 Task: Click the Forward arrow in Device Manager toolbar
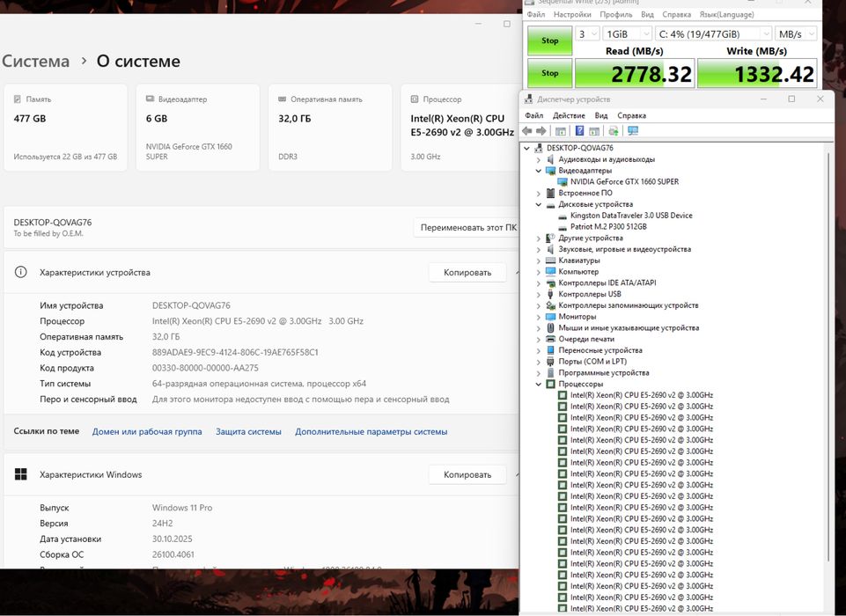coord(541,131)
